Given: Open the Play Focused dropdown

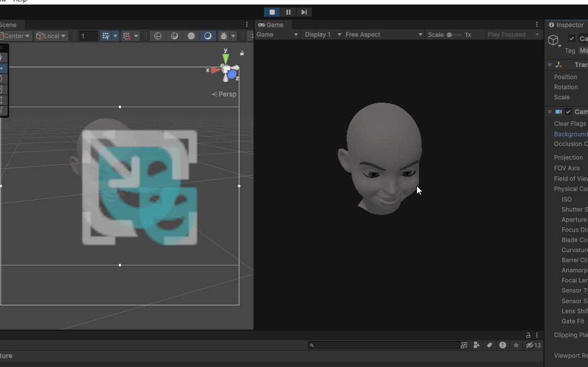Looking at the screenshot, I should tap(513, 34).
